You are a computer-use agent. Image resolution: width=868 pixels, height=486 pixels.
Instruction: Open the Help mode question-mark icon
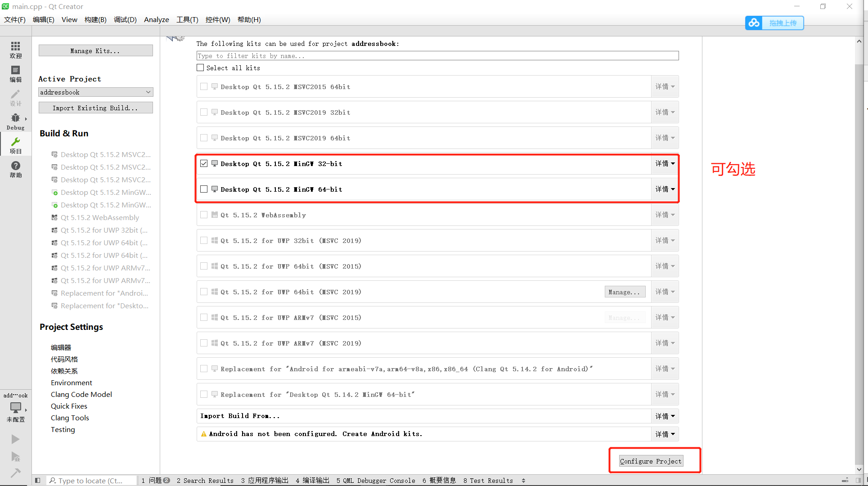point(15,169)
